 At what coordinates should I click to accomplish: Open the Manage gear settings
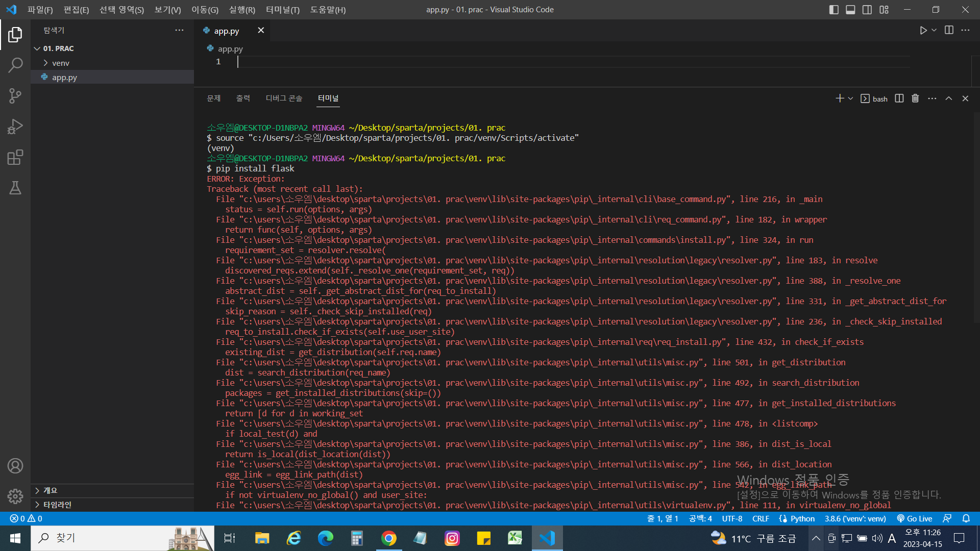pyautogui.click(x=15, y=496)
